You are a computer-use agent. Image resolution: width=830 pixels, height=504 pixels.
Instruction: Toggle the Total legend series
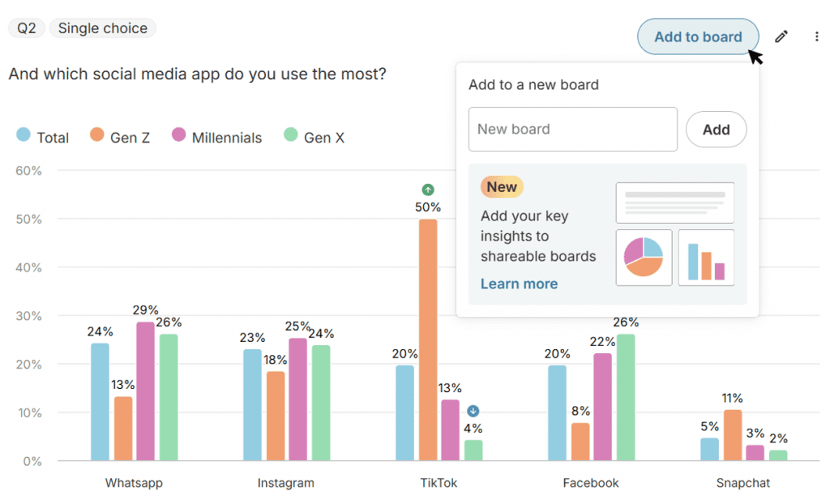coord(43,137)
